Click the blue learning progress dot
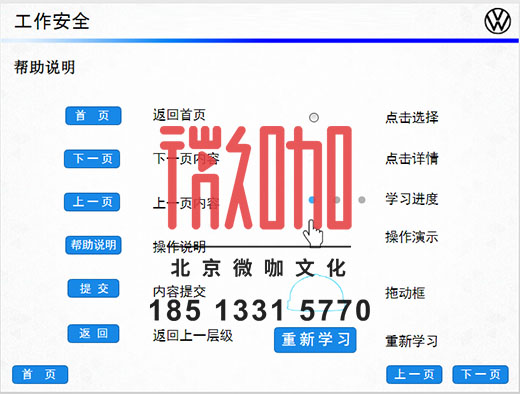Screen dimensions: 520x394 point(312,200)
